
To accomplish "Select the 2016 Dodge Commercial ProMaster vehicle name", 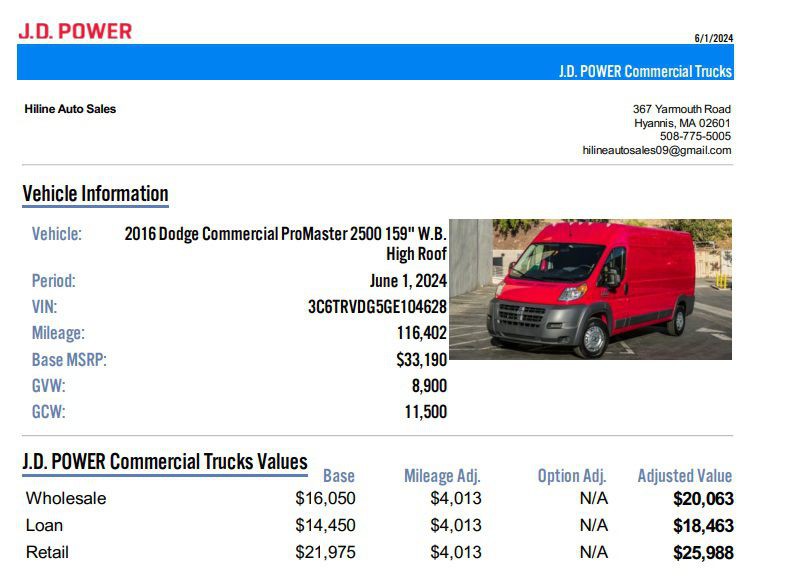I will click(285, 244).
